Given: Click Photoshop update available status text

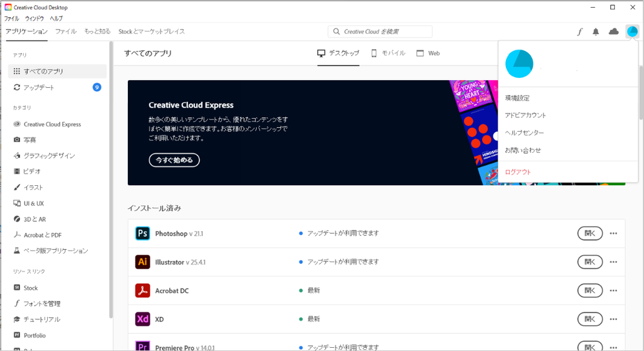Looking at the screenshot, I should click(343, 233).
